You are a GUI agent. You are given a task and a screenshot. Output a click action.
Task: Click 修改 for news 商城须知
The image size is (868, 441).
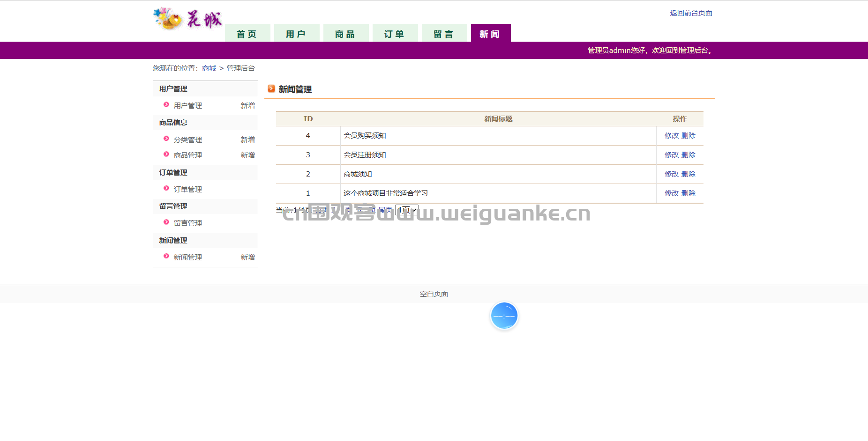[x=672, y=174]
